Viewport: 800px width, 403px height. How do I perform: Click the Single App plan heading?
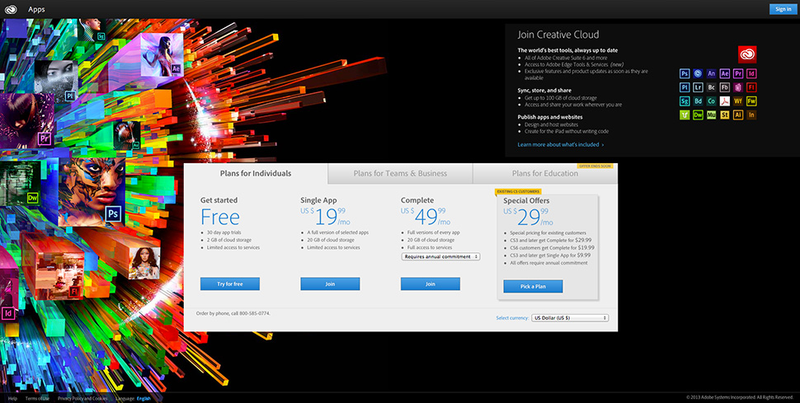(318, 200)
